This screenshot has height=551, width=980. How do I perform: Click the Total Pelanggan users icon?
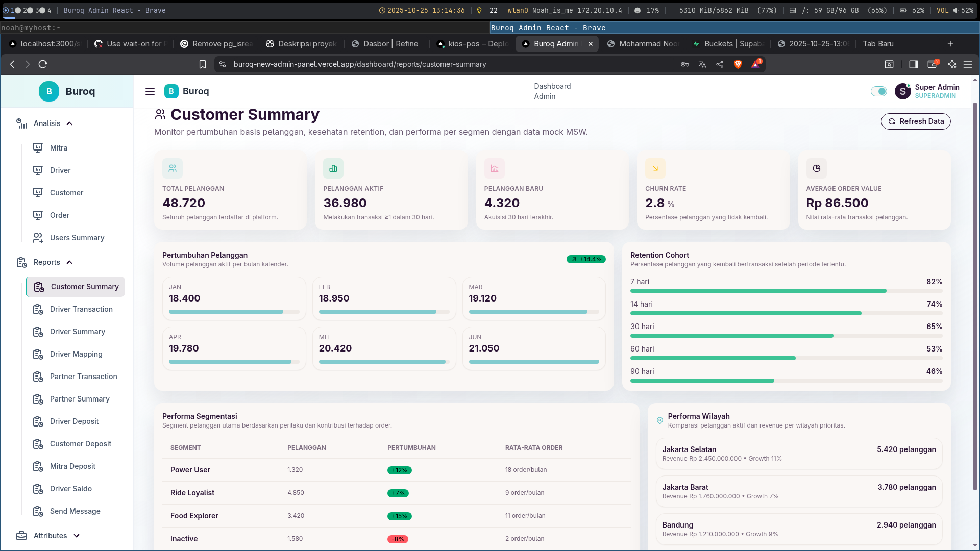tap(173, 168)
